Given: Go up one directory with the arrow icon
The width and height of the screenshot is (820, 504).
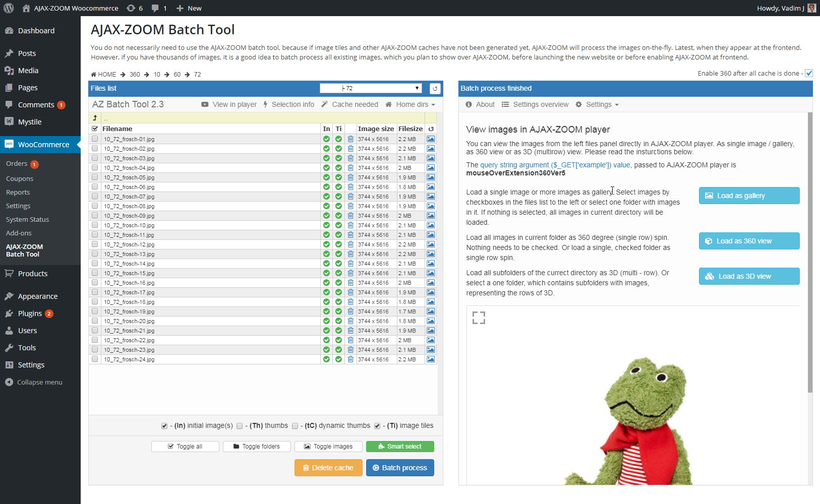Looking at the screenshot, I should (95, 118).
